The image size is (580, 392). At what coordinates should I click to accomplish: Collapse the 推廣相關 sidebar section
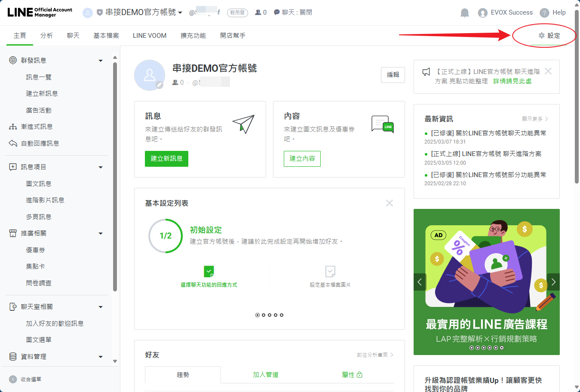click(x=101, y=233)
